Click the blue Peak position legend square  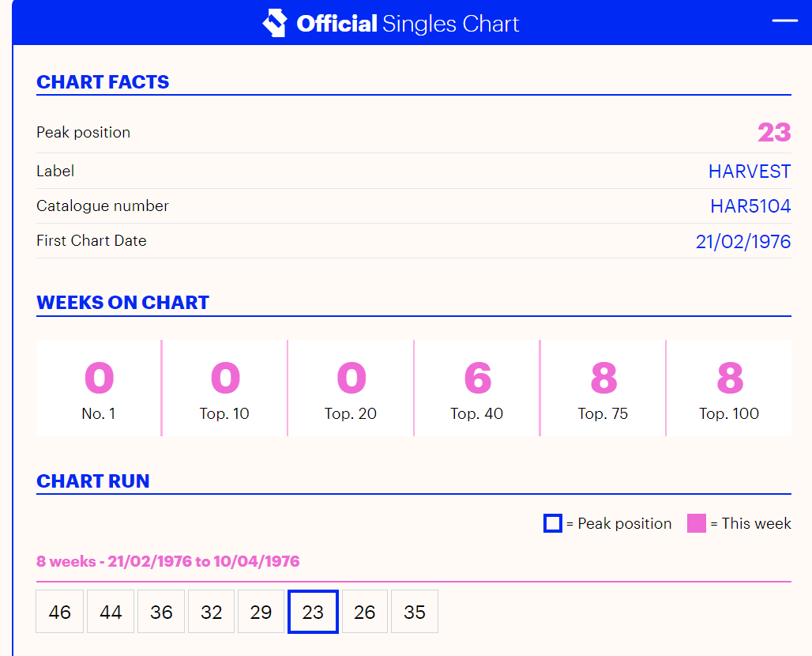552,523
